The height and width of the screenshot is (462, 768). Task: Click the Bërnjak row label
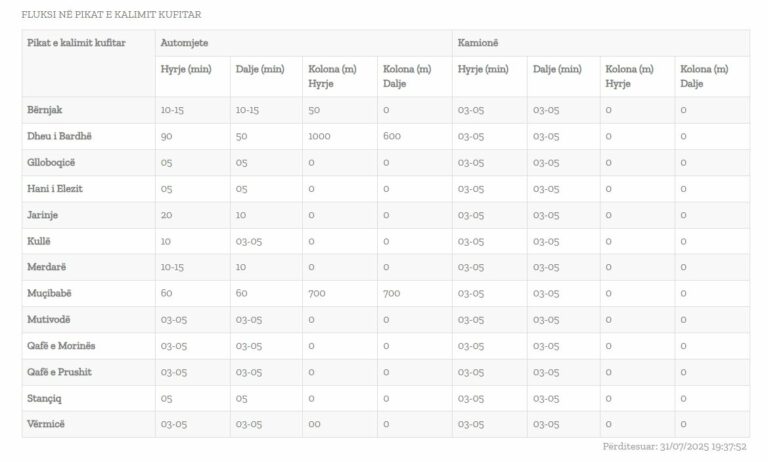click(44, 110)
